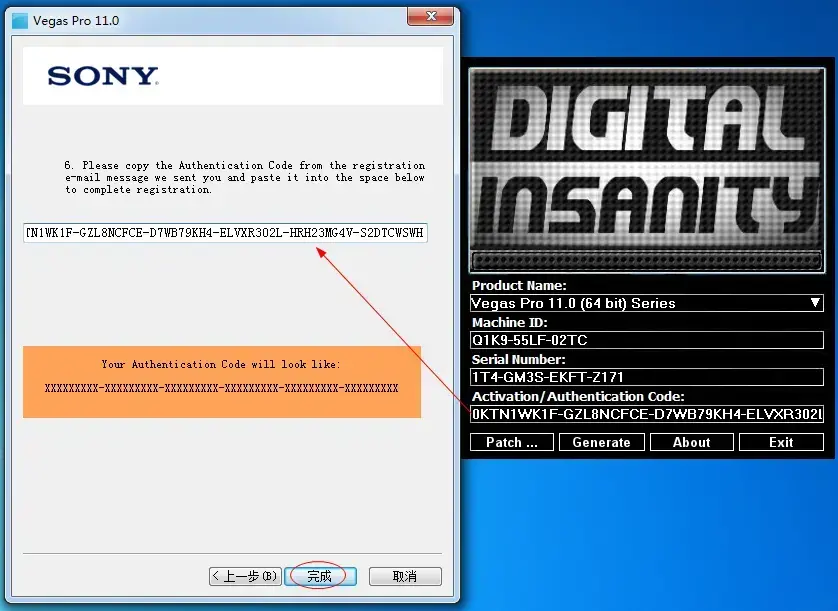Image resolution: width=838 pixels, height=611 pixels.
Task: Click the 上一步 (Back) button
Action: click(245, 576)
